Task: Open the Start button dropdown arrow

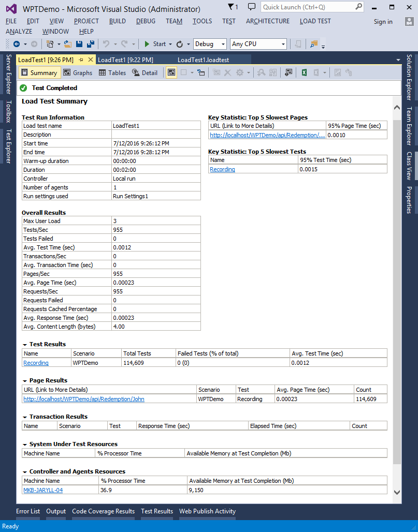Action: pyautogui.click(x=170, y=45)
